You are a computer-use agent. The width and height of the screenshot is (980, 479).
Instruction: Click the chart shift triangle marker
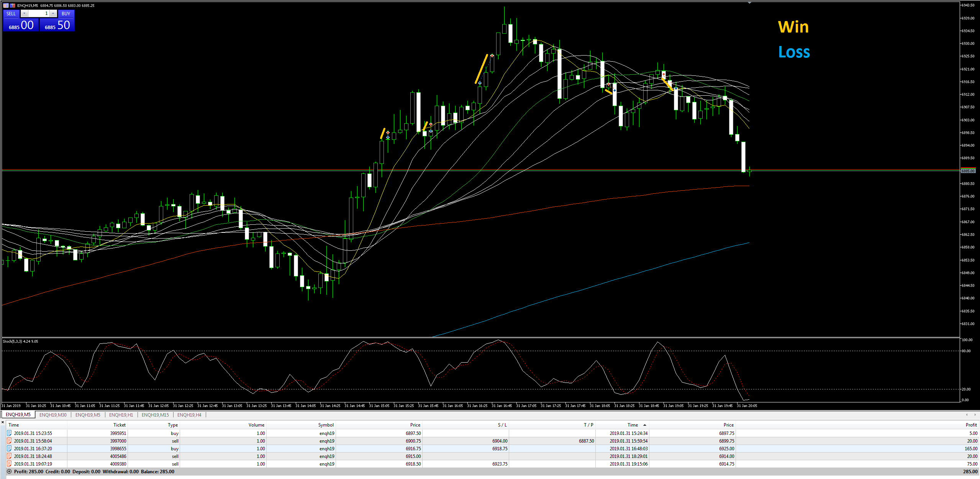tap(749, 3)
